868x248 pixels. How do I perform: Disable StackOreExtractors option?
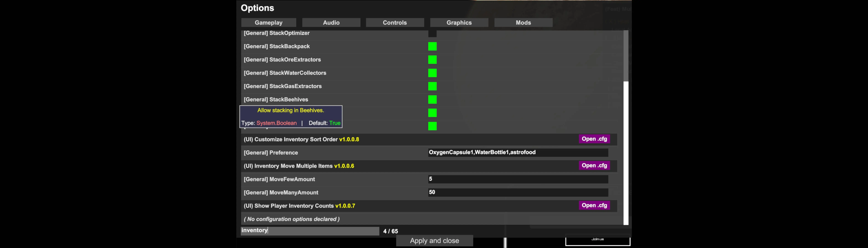(432, 60)
